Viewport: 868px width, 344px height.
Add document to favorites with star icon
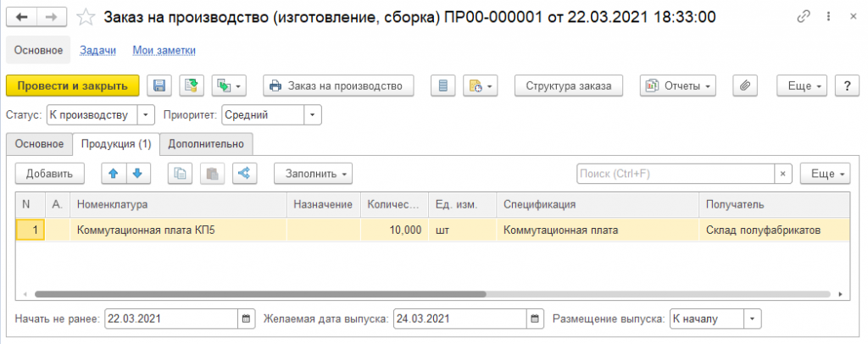pyautogui.click(x=86, y=18)
